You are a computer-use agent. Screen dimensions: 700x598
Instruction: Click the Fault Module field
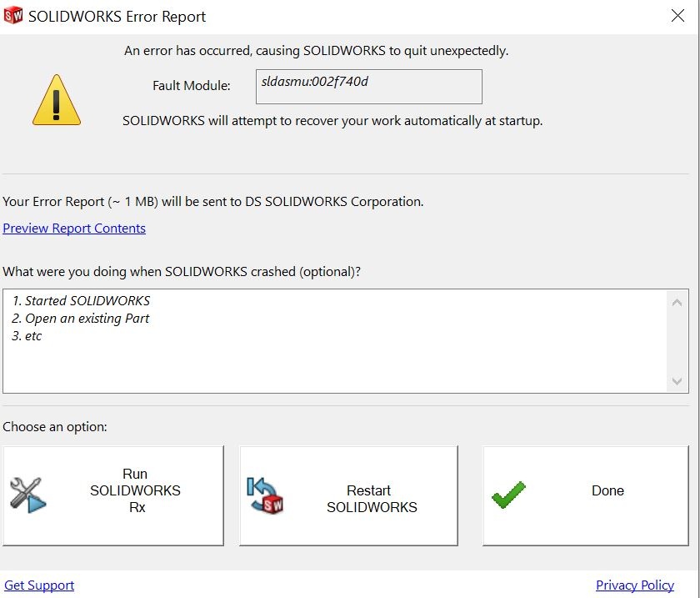pyautogui.click(x=367, y=87)
